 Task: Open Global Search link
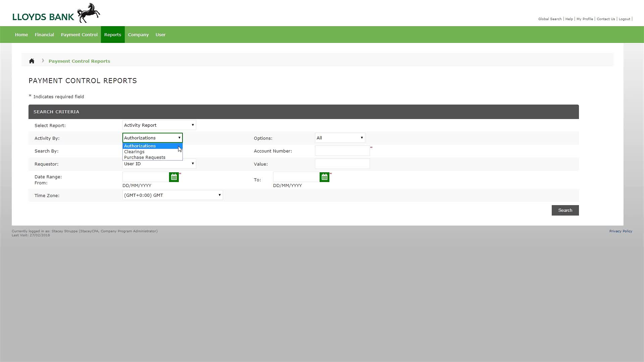[550, 19]
